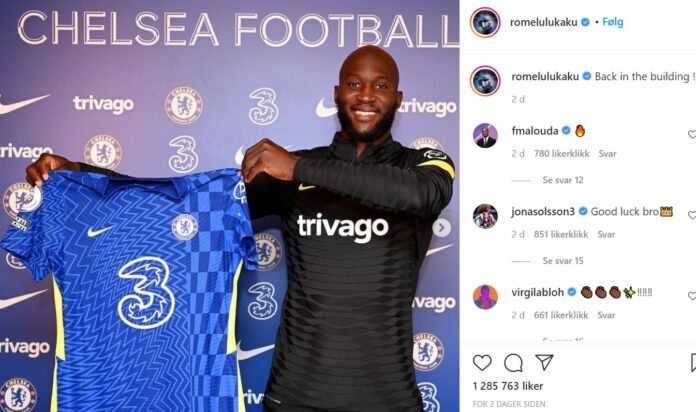Image resolution: width=696 pixels, height=412 pixels.
Task: Share the post via paper plane icon
Action: pyautogui.click(x=544, y=362)
